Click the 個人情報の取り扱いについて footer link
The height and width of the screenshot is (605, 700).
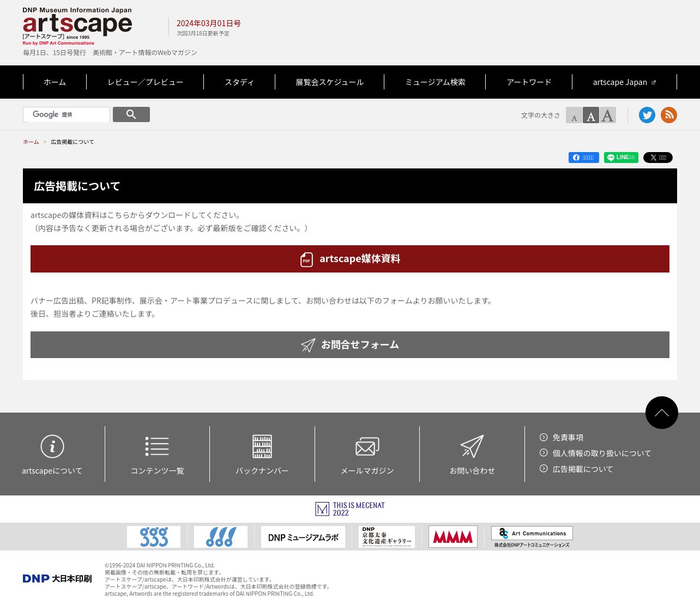pos(602,453)
